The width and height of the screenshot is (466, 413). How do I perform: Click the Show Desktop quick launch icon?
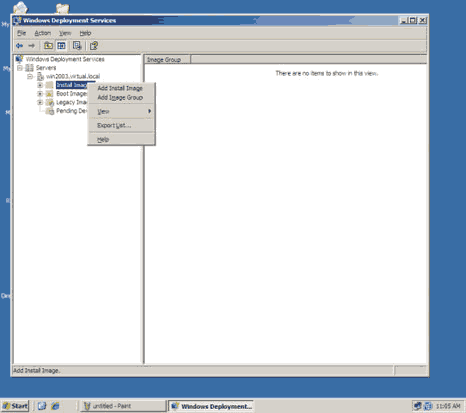42,406
